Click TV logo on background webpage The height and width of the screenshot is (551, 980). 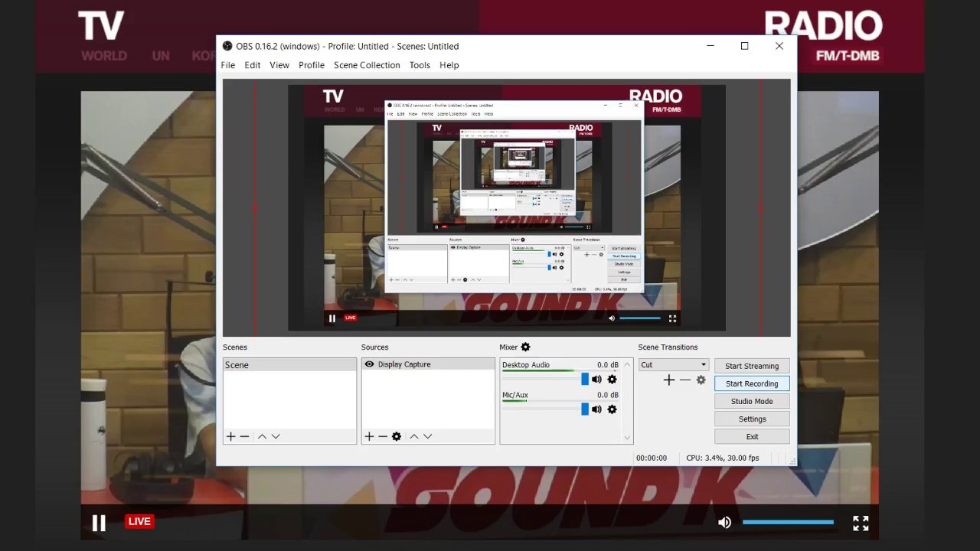click(x=101, y=26)
